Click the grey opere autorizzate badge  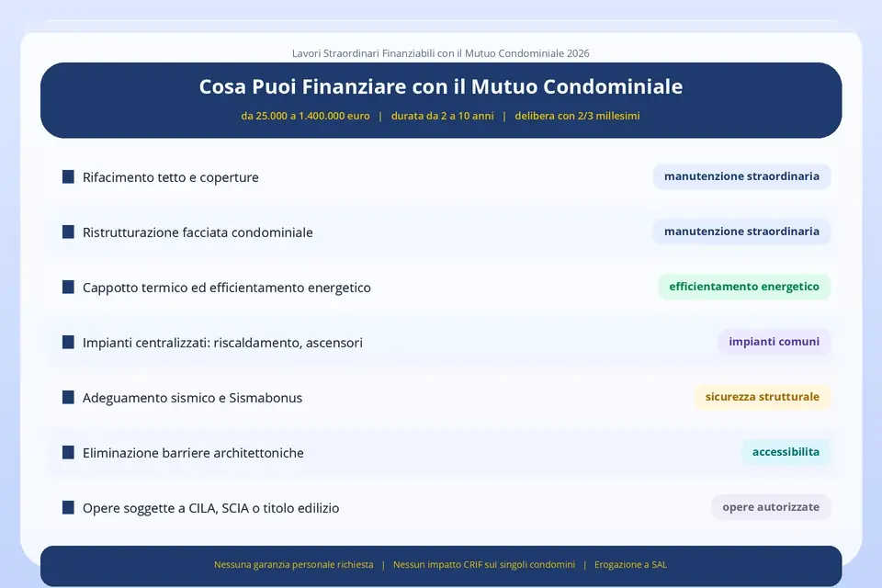[770, 507]
